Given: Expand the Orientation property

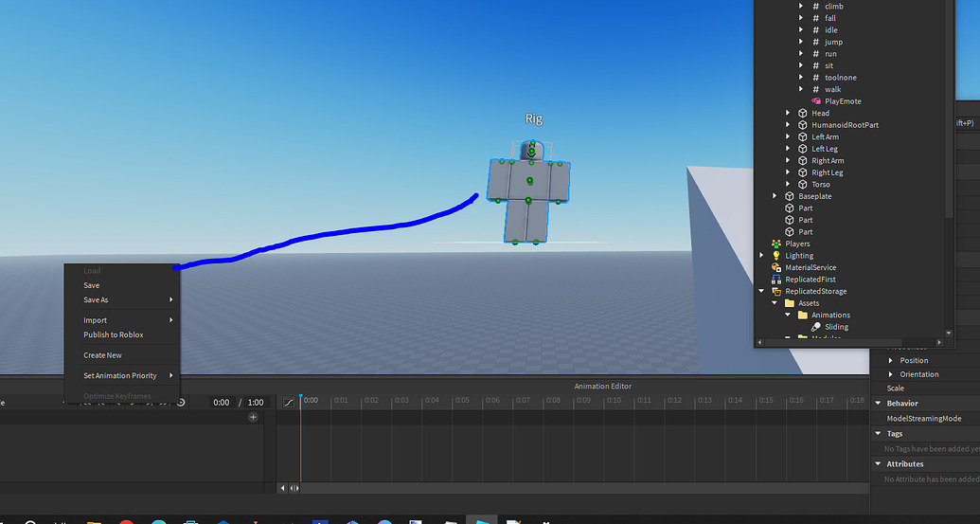Looking at the screenshot, I should (x=891, y=374).
